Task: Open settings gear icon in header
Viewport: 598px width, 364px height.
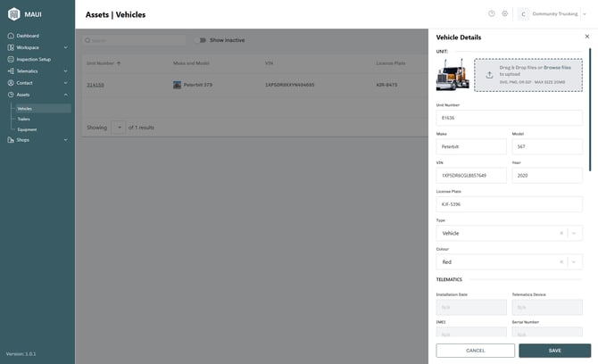Action: (x=505, y=14)
